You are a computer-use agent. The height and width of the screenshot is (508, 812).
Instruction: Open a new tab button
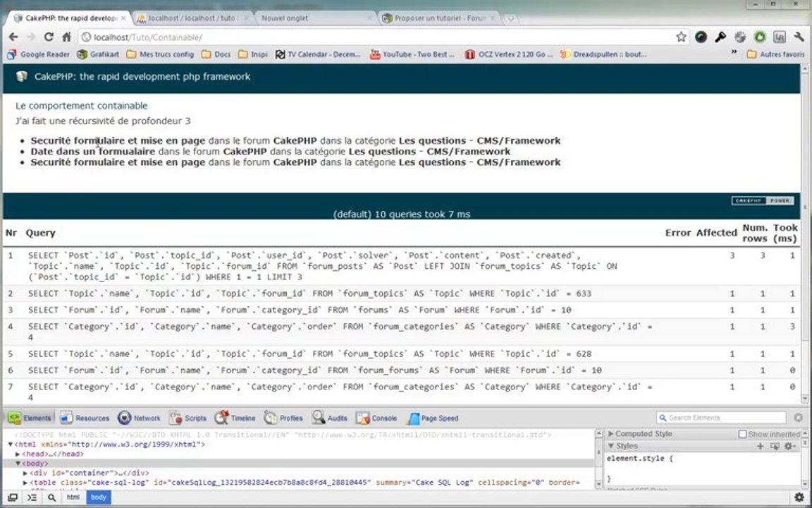click(510, 18)
